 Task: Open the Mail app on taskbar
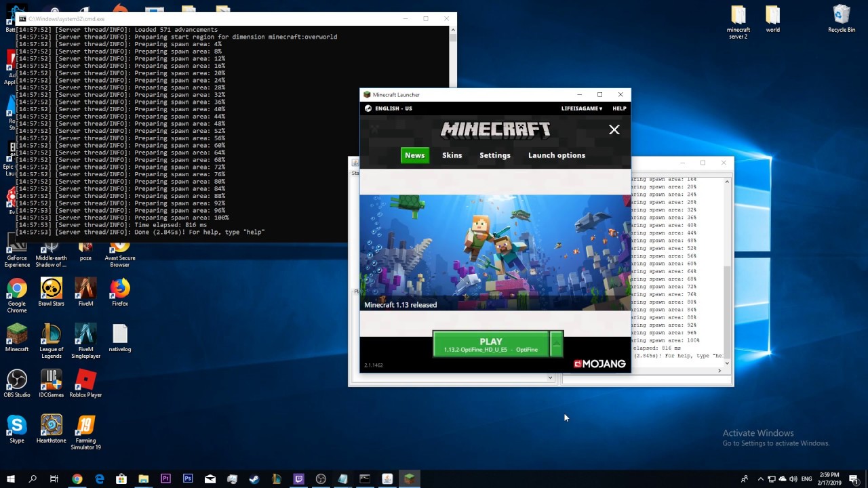(210, 479)
